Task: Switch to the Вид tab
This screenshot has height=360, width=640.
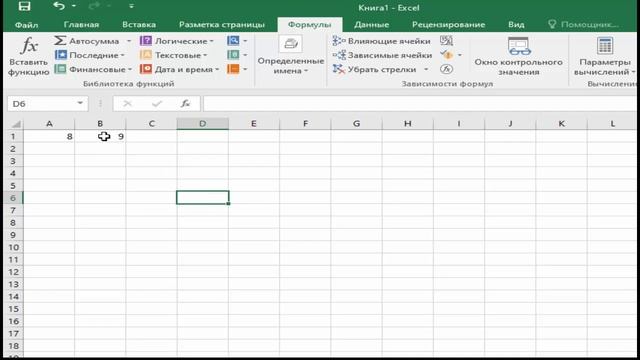Action: 516,24
